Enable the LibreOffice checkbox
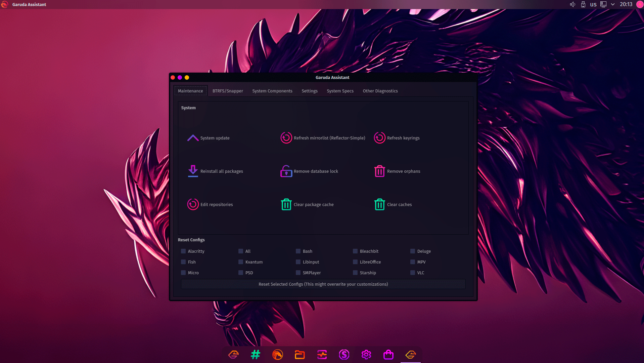 coord(355,262)
